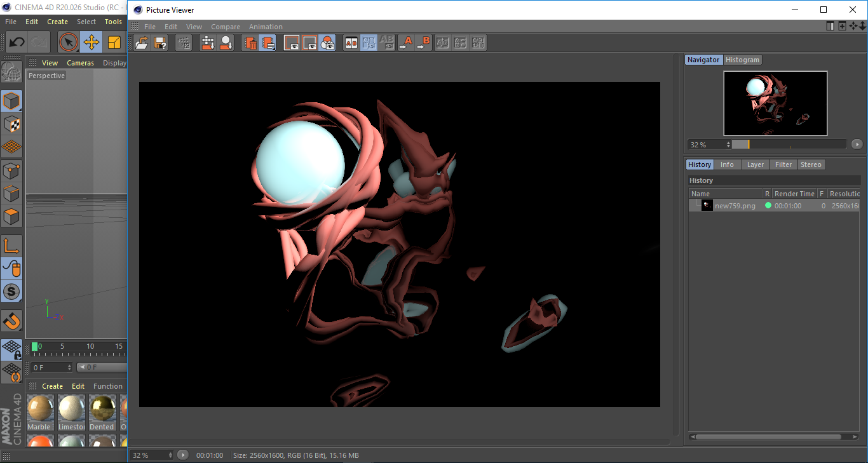Viewport: 868px width, 463px height.
Task: Select the new759.png history entry
Action: pyautogui.click(x=774, y=206)
